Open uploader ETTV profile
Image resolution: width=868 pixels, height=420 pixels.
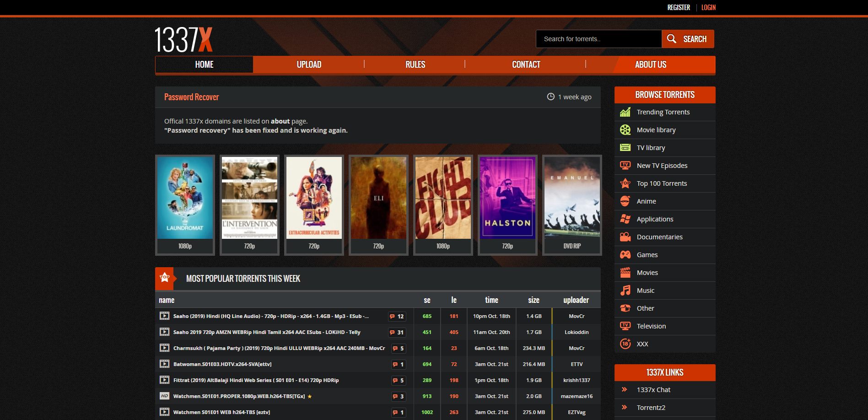pos(577,364)
